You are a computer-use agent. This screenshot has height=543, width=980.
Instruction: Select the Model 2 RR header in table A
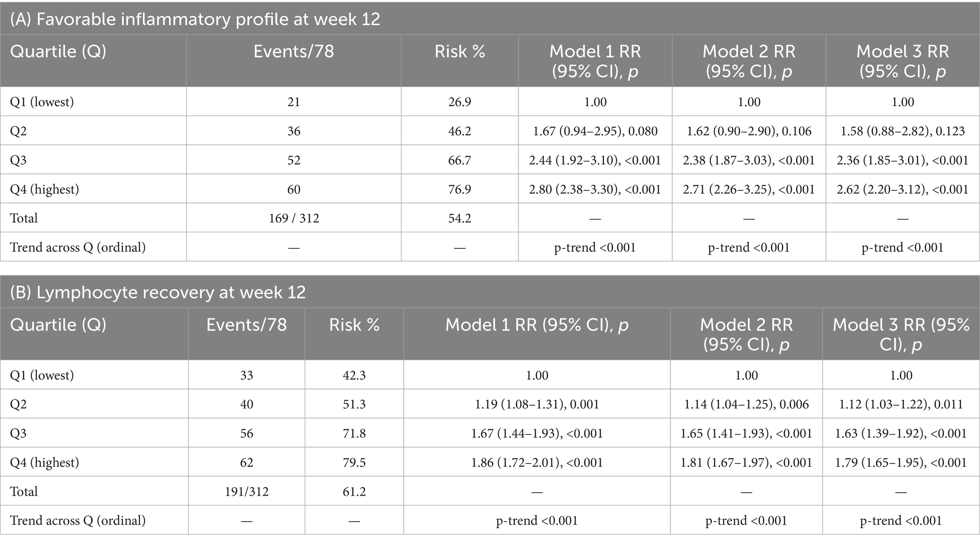749,61
